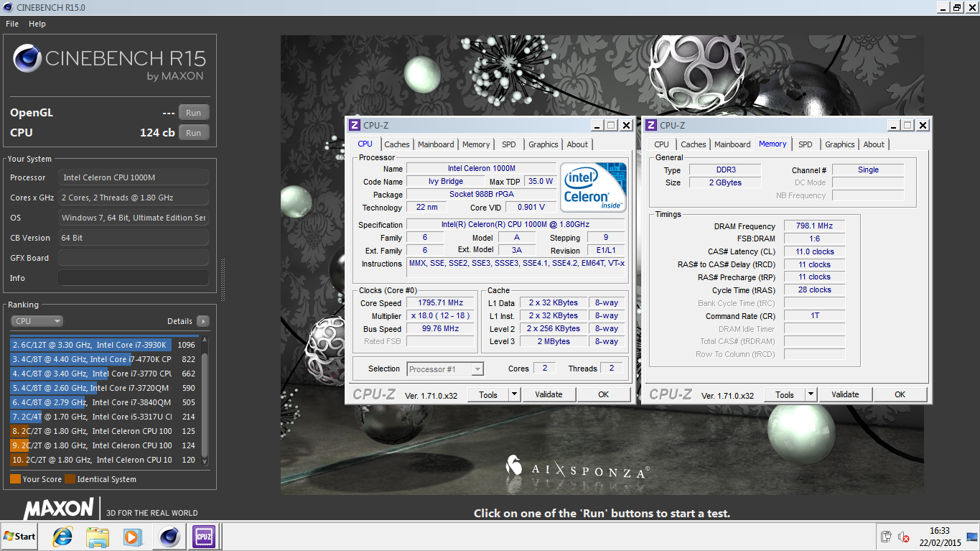Click the Show desktop strip at taskbar end

point(974,537)
